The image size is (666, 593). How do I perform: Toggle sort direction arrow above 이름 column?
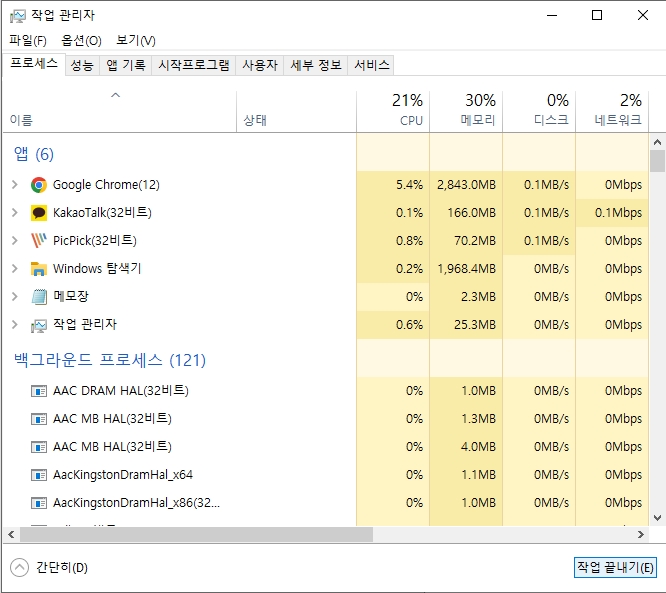[116, 95]
